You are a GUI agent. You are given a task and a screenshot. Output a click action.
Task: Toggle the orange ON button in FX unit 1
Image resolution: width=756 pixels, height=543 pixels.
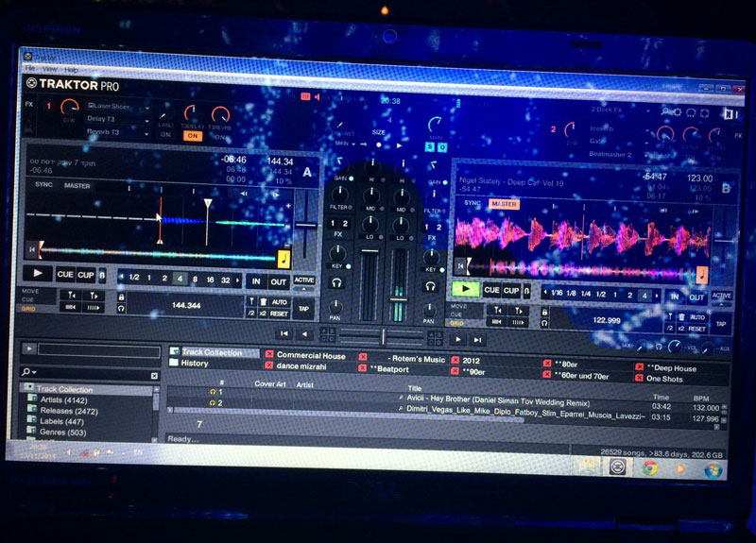pyautogui.click(x=193, y=135)
